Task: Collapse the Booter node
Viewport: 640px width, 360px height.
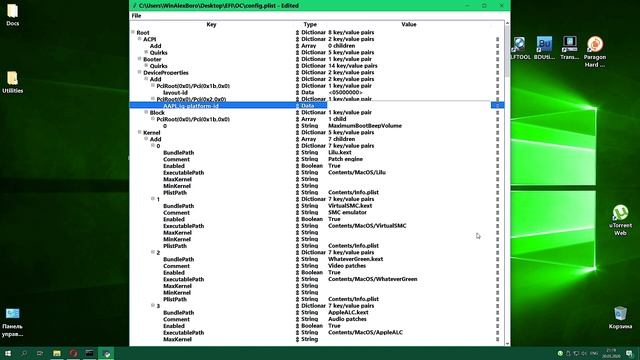Action: click(140, 59)
